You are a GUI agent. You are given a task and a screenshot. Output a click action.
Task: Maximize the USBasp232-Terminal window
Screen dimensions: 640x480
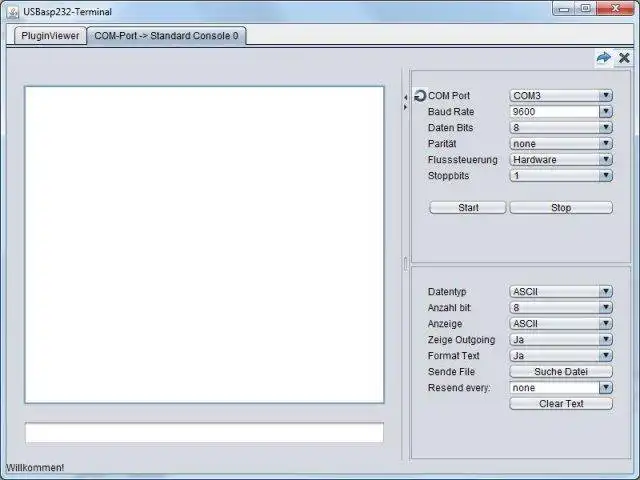(586, 9)
